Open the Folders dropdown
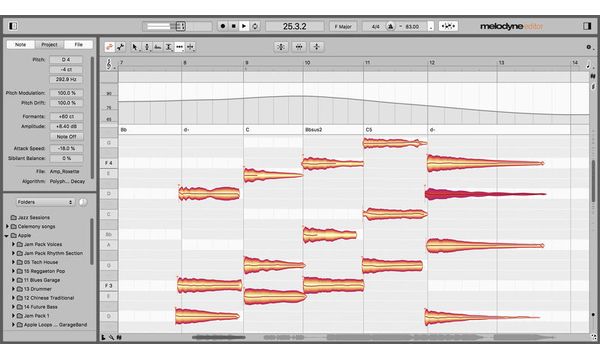600x360 pixels. 45,202
